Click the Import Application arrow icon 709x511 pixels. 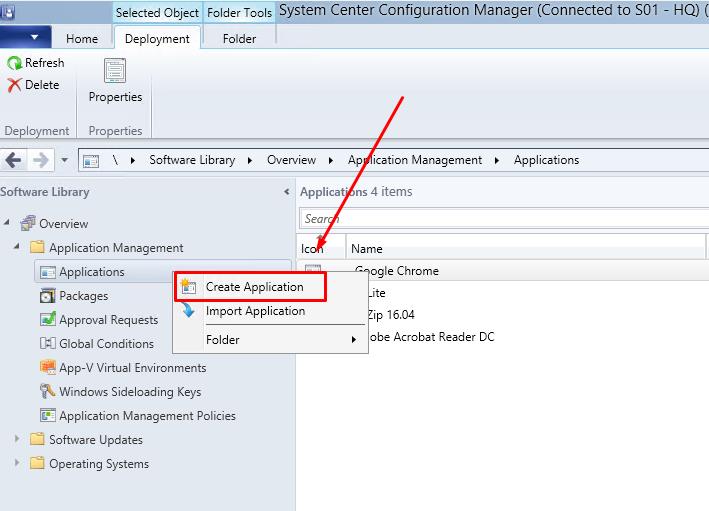pos(188,311)
